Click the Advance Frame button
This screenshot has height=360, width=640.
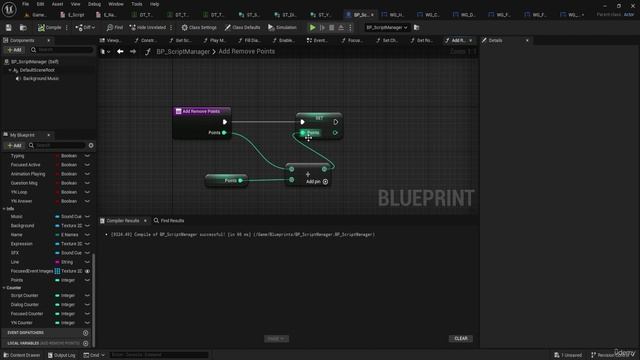click(x=322, y=28)
